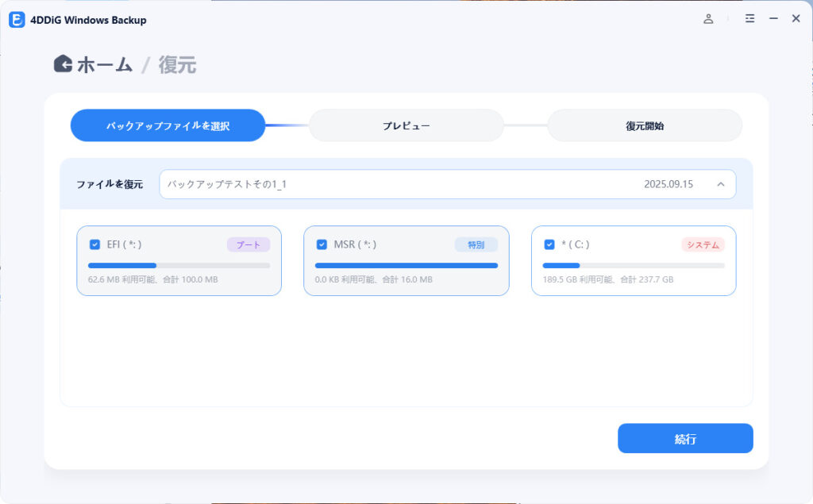Screen dimensions: 813x504
Task: Click the 特別 tag on MSR card
Action: tap(476, 244)
